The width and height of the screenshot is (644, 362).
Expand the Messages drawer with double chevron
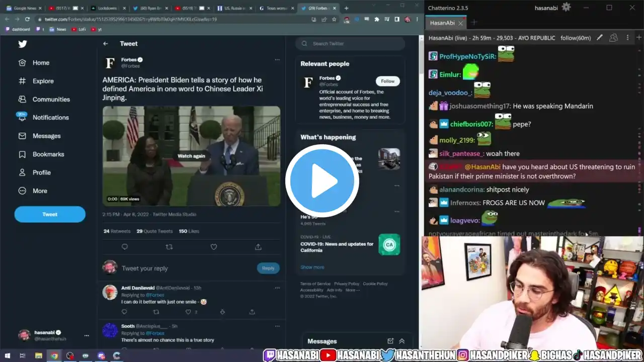click(401, 341)
